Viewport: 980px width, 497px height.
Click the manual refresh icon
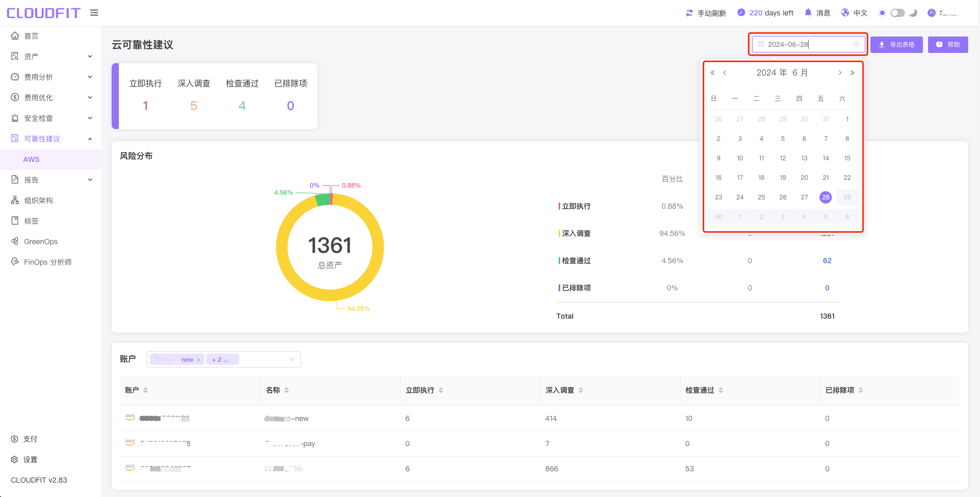(689, 13)
